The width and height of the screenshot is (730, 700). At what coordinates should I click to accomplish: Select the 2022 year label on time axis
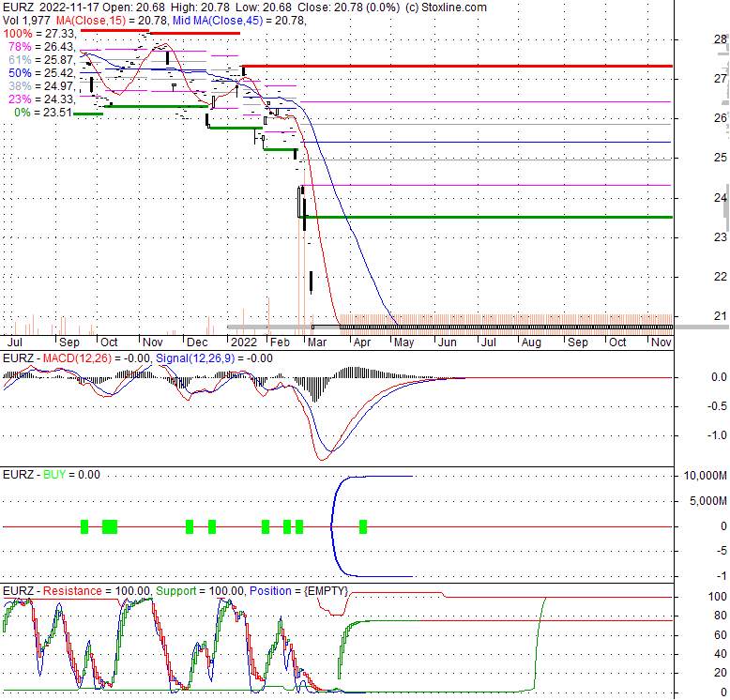coord(244,342)
